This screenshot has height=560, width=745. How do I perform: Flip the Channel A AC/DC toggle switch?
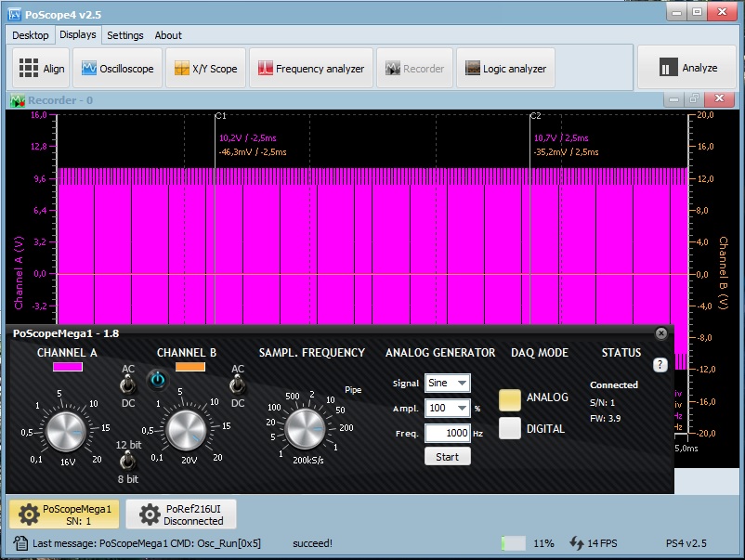pos(127,384)
